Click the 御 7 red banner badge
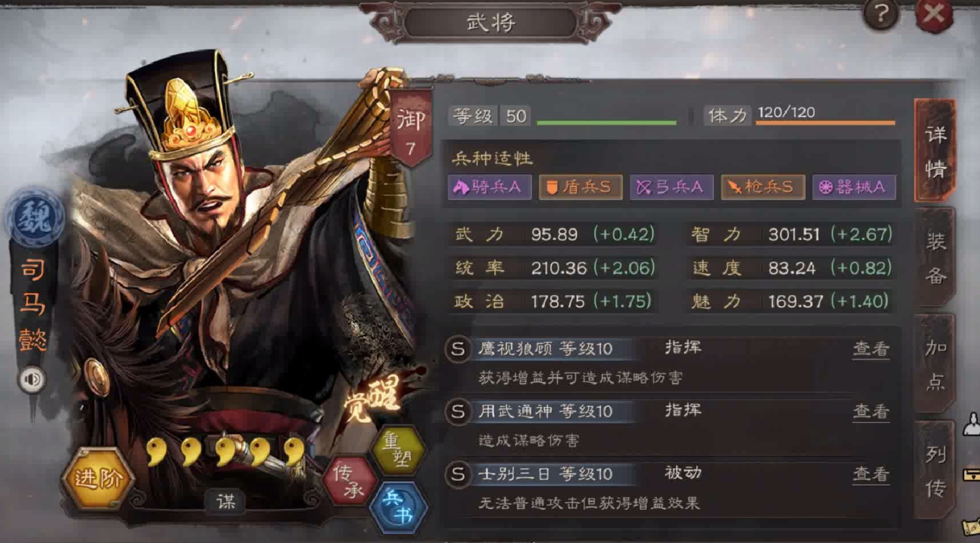 [411, 129]
